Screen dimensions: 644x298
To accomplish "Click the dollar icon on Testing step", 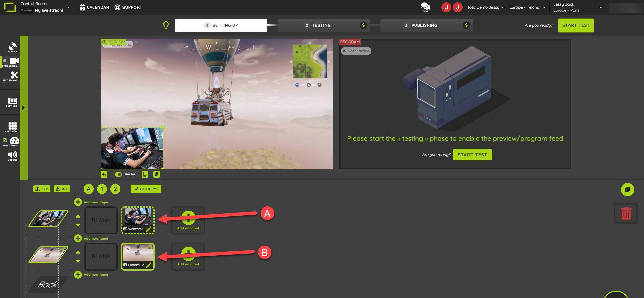I will click(363, 25).
